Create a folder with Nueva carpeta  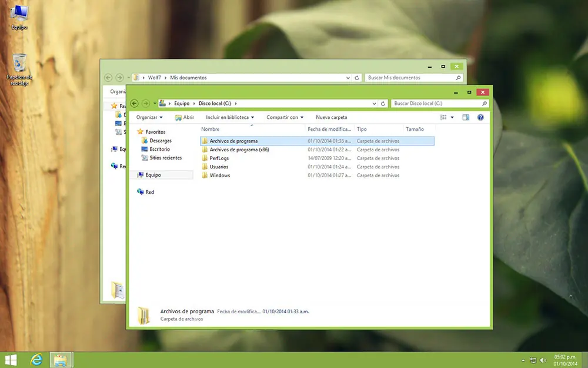click(x=332, y=117)
